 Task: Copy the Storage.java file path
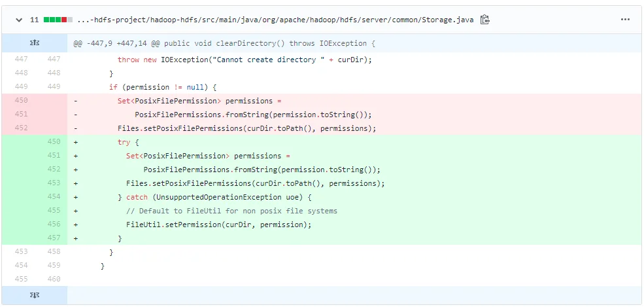484,20
